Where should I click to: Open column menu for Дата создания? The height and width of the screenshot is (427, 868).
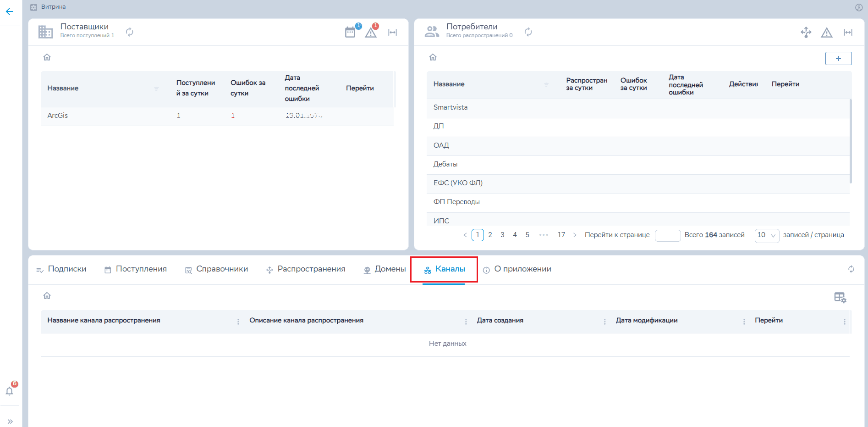click(604, 322)
